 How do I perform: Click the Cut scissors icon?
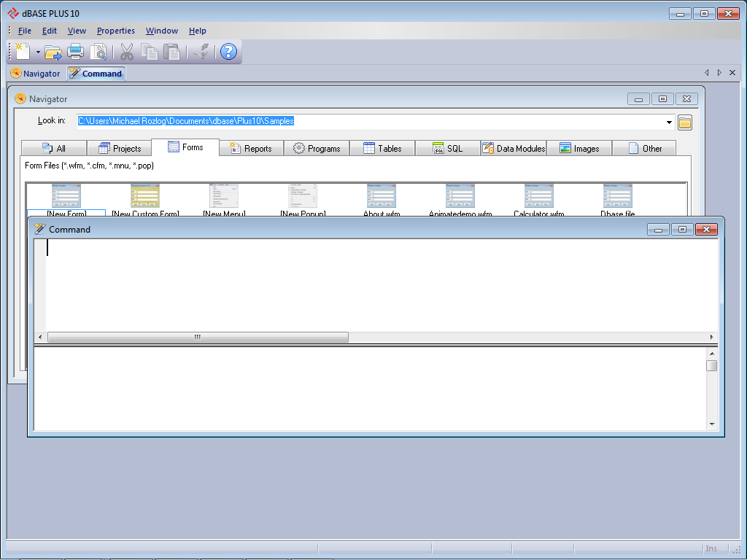(127, 52)
